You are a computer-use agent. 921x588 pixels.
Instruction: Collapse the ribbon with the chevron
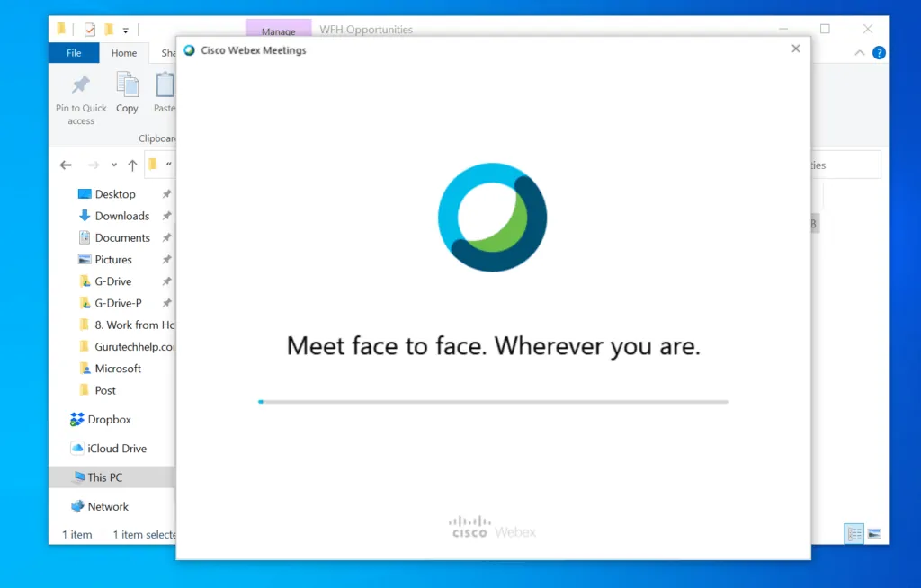(x=859, y=53)
